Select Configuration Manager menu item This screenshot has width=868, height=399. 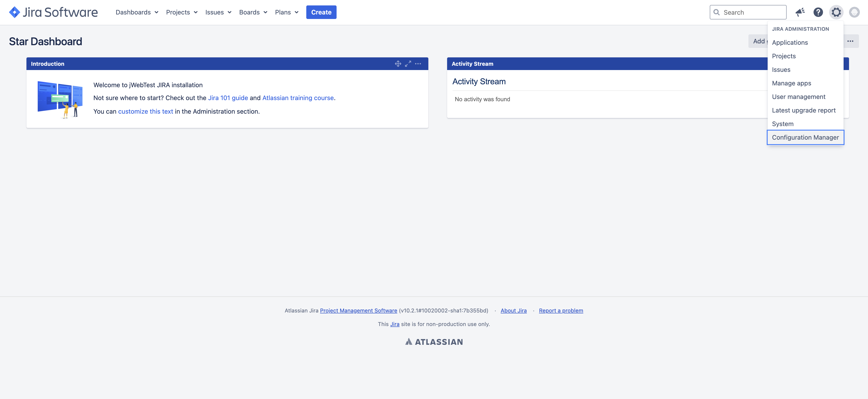805,137
